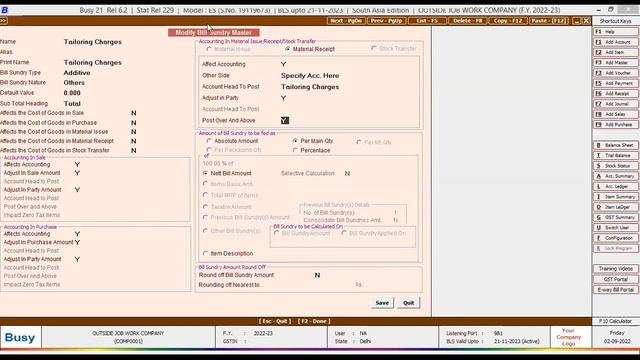Open Training Videos link
Image resolution: width=640 pixels, height=360 pixels.
click(x=616, y=269)
